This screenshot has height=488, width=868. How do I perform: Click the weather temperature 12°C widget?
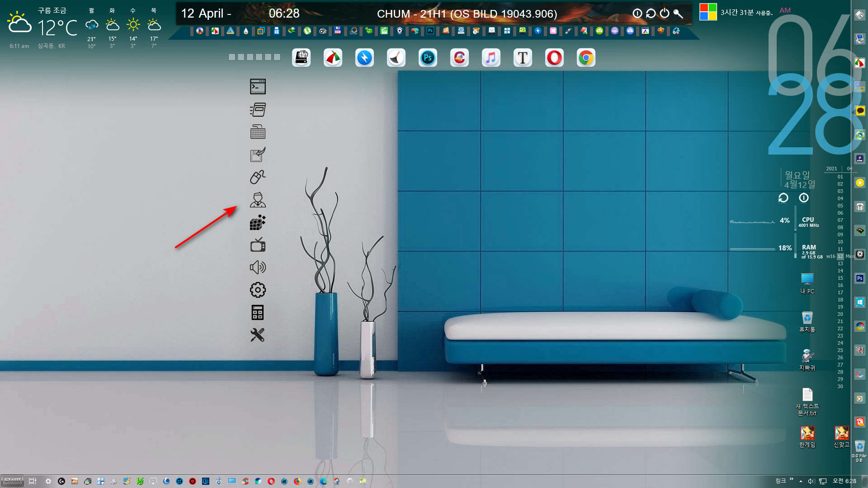coord(57,28)
